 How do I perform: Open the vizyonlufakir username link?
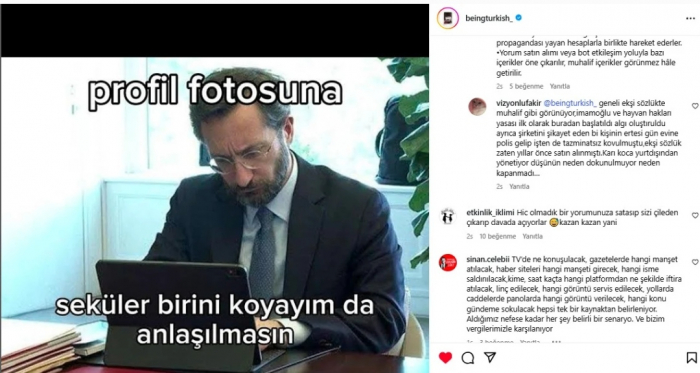pos(518,103)
